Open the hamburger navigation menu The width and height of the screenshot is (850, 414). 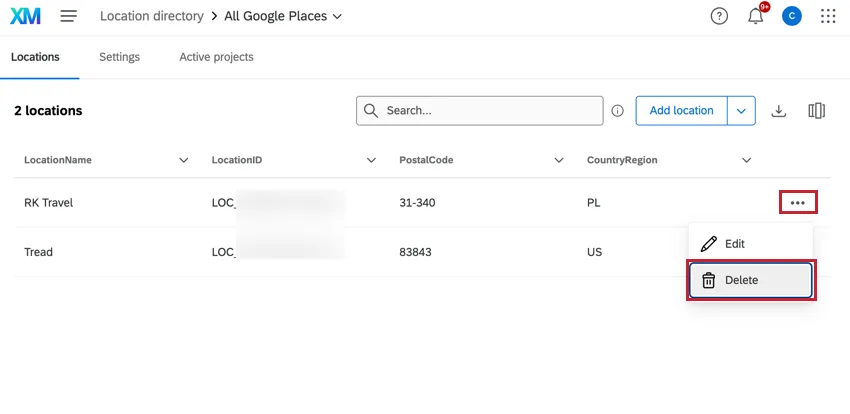pyautogui.click(x=69, y=16)
